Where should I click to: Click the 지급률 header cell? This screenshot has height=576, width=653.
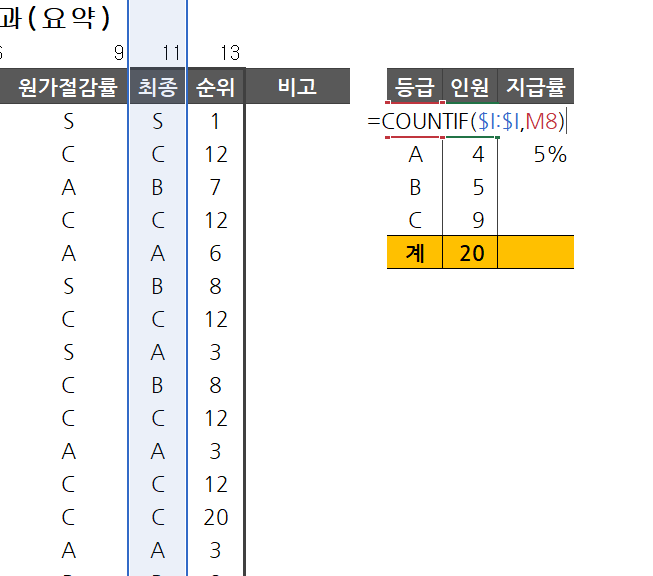536,87
